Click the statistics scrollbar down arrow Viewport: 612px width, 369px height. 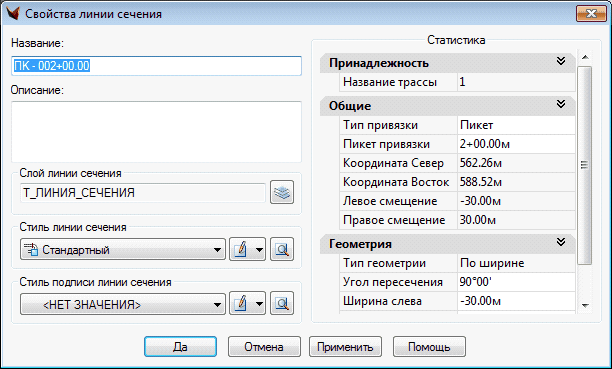(x=585, y=305)
